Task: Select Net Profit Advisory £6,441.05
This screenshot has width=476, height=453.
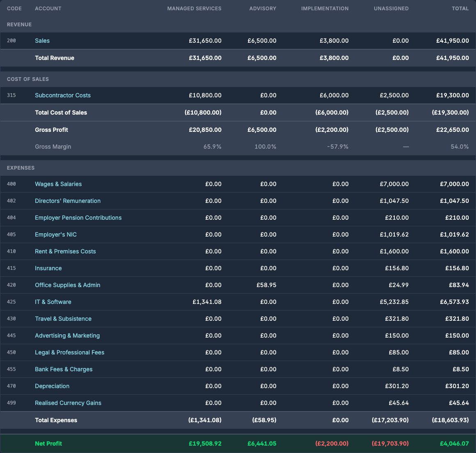Action: [x=262, y=444]
